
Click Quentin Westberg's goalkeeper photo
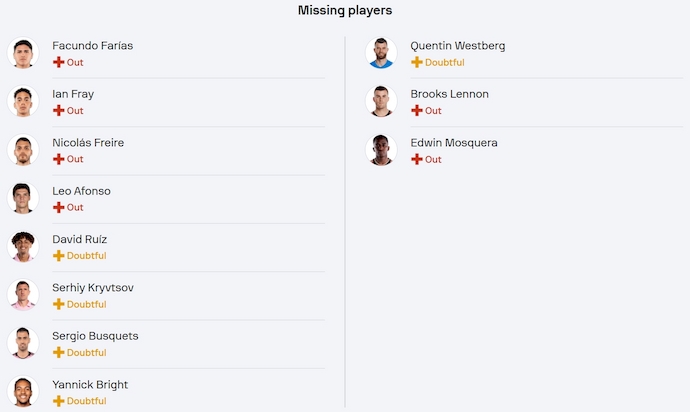coord(381,53)
